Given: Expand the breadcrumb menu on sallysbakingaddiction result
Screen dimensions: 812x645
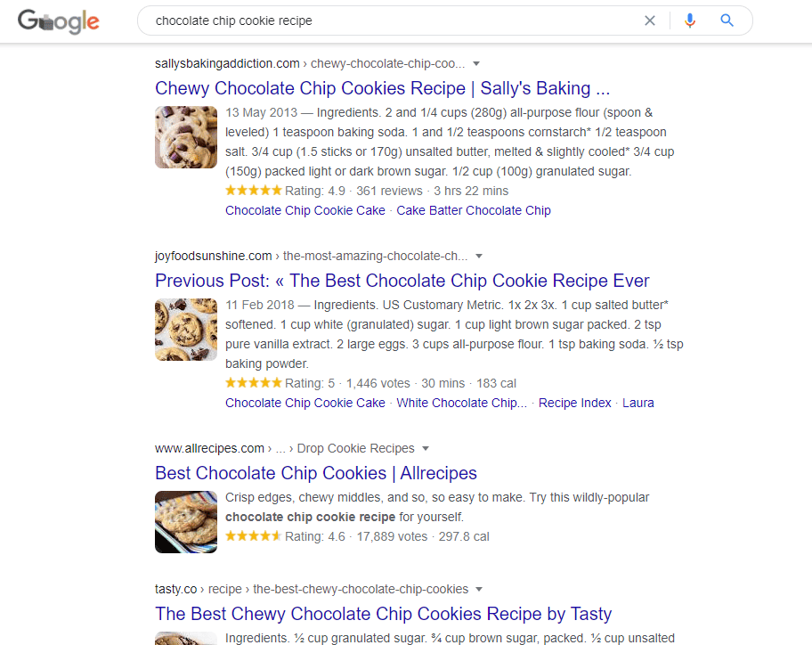Looking at the screenshot, I should coord(477,63).
